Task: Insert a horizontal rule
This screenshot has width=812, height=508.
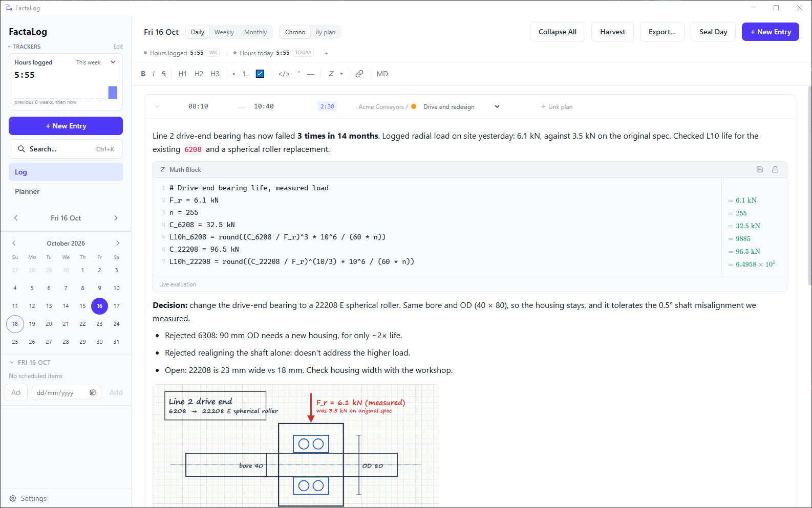Action: [311, 74]
